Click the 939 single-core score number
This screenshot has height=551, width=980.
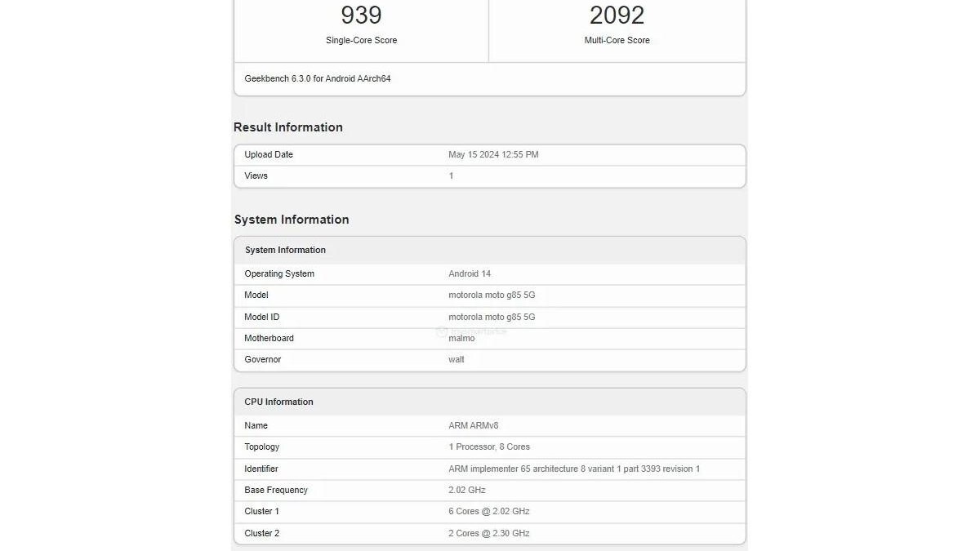coord(361,15)
